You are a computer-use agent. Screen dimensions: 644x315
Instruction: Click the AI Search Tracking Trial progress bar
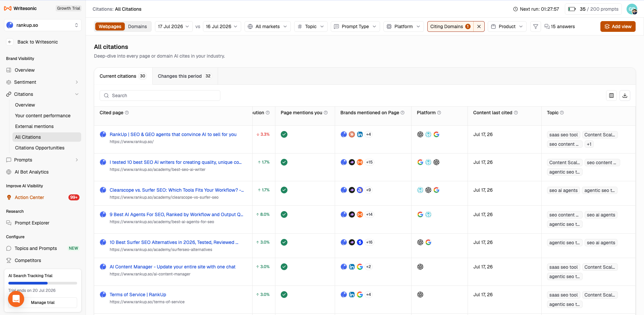click(x=43, y=283)
